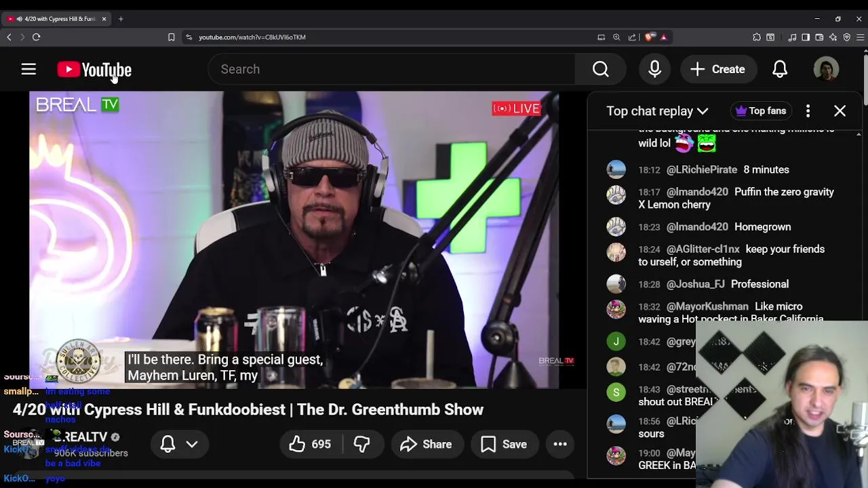This screenshot has height=488, width=868.
Task: Click the video title text
Action: (248, 409)
